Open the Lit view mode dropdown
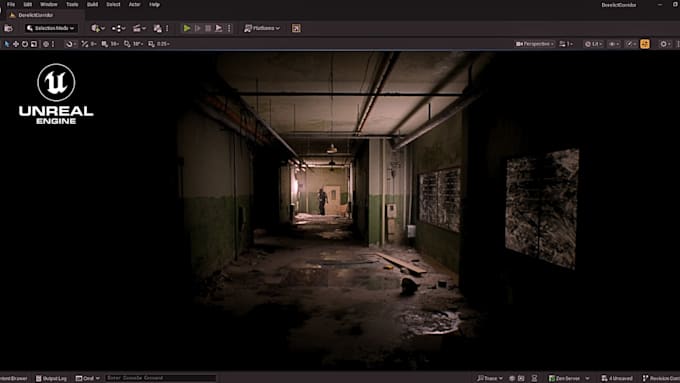680x383 pixels. click(x=593, y=44)
